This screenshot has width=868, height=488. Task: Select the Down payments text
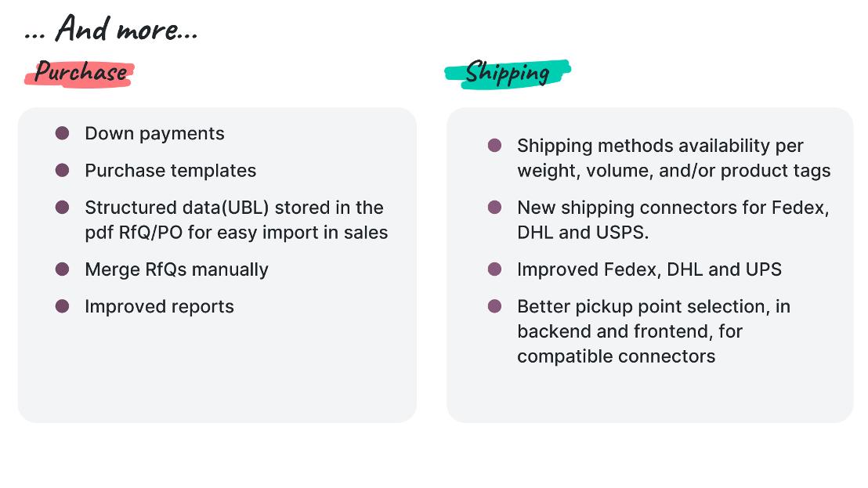pos(154,133)
